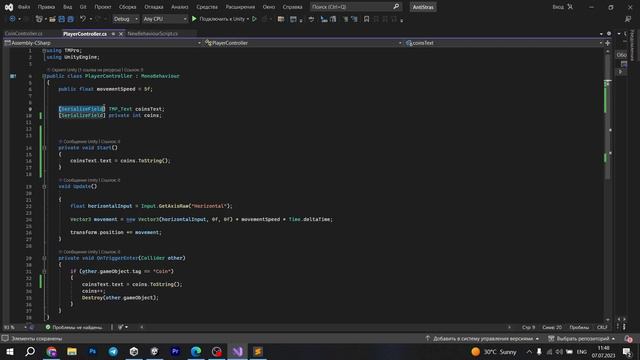Open the Справка menu
Screen dimensions: 640x360
pyautogui.click(x=292, y=7)
